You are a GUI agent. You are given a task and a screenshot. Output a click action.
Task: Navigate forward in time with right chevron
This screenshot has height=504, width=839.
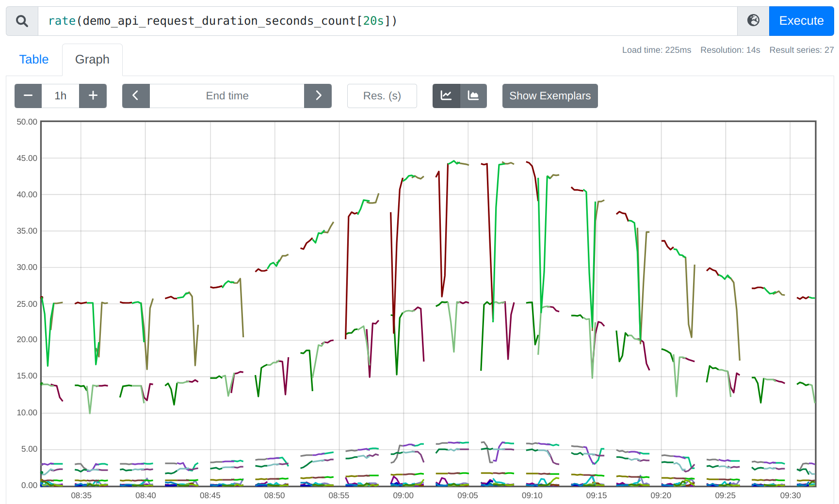(318, 95)
